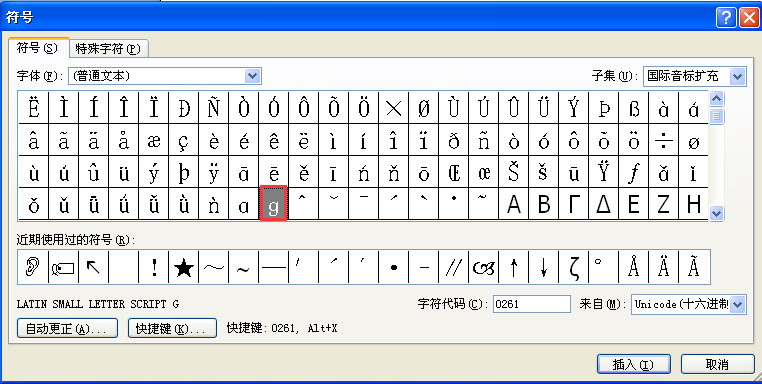Click the symbol grid scrollbar down arrow
Image resolution: width=762 pixels, height=384 pixels.
(717, 213)
